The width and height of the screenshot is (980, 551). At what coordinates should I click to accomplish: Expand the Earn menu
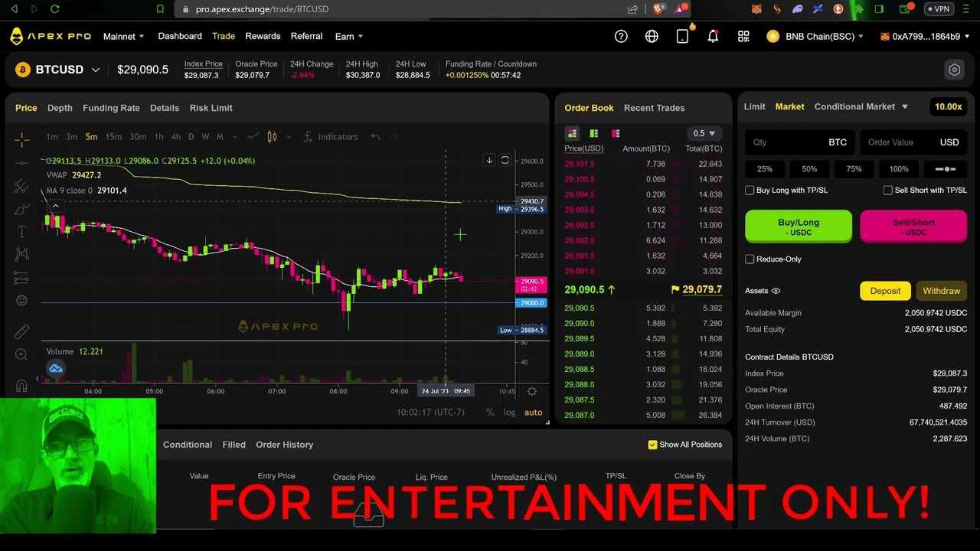(348, 36)
